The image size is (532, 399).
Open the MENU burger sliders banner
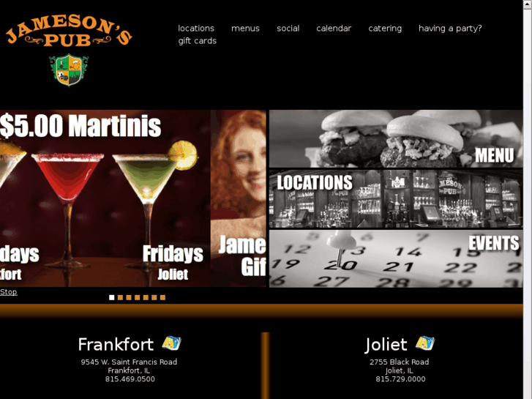(x=396, y=138)
